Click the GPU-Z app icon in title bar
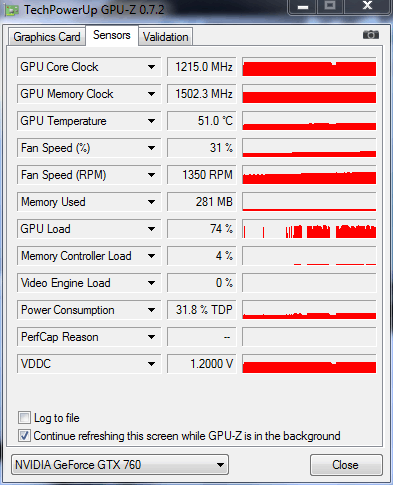This screenshot has height=485, width=393. pos(12,10)
